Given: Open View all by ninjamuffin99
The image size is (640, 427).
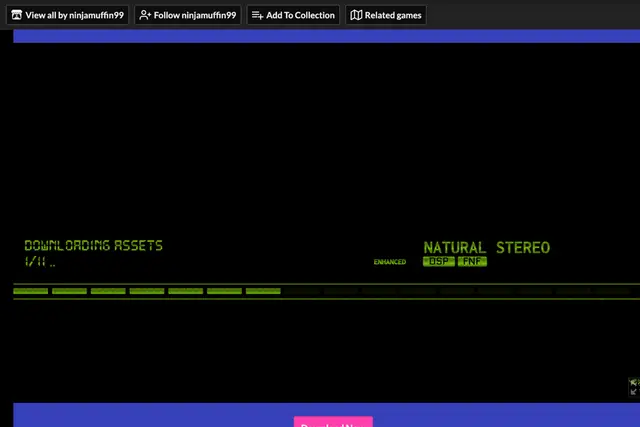Looking at the screenshot, I should (x=67, y=15).
